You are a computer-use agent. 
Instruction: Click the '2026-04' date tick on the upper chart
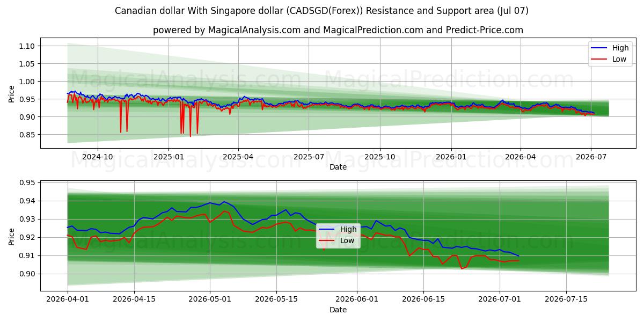coord(520,158)
